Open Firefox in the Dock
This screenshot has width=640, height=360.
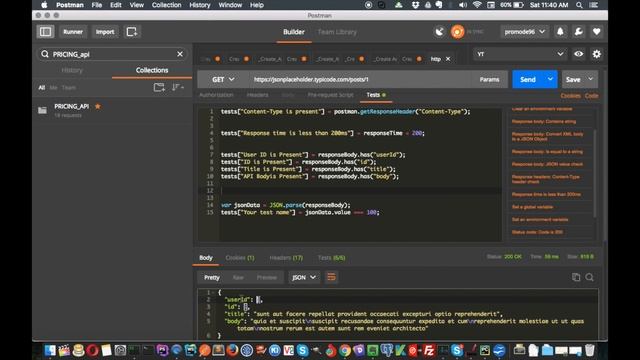(232, 350)
